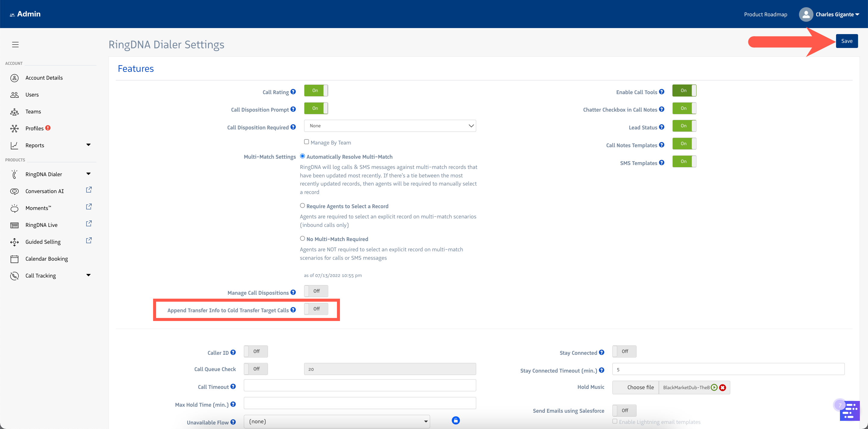Show help for Caller ID
The image size is (868, 429).
click(x=233, y=352)
